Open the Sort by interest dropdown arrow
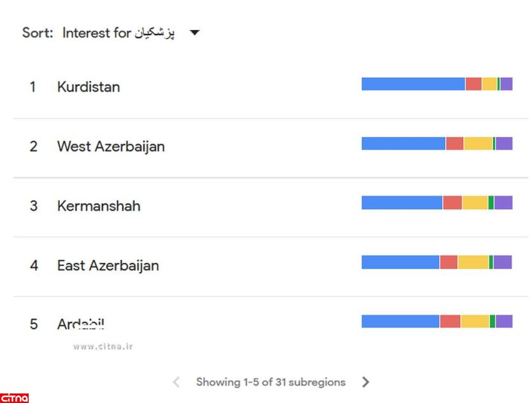Image resolution: width=532 pixels, height=403 pixels. point(195,33)
